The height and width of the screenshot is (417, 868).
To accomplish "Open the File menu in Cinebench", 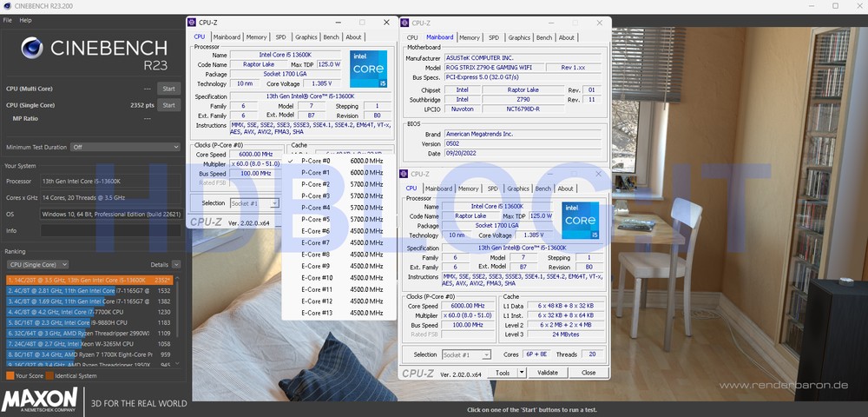I will pos(7,20).
